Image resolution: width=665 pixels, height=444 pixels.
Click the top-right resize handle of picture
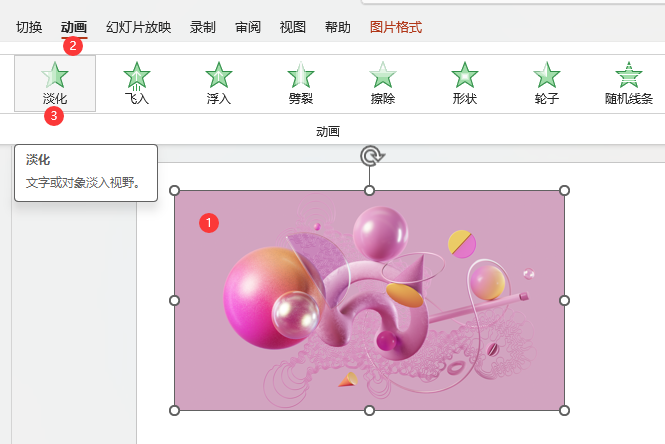tap(564, 190)
